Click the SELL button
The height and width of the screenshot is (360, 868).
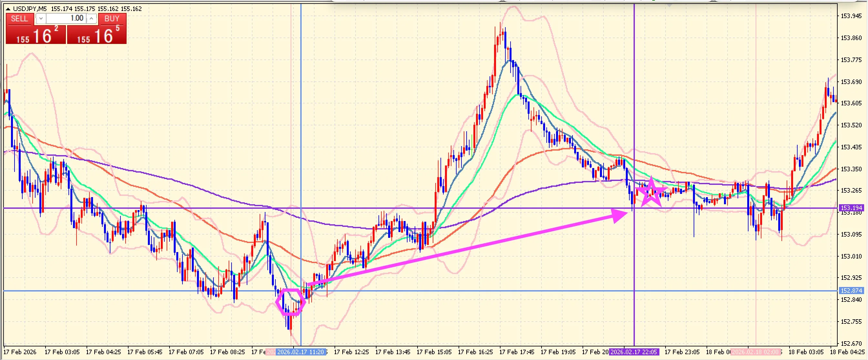(20, 19)
